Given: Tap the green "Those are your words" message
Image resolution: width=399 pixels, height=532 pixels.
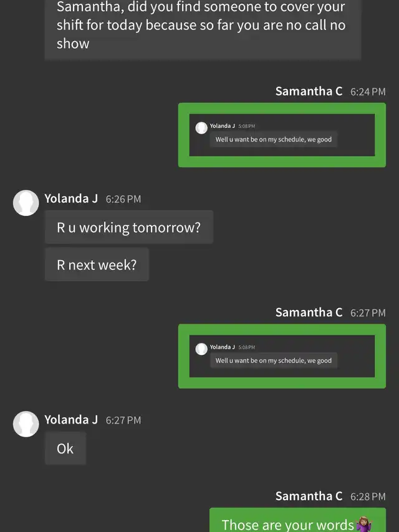Looking at the screenshot, I should pos(297,523).
